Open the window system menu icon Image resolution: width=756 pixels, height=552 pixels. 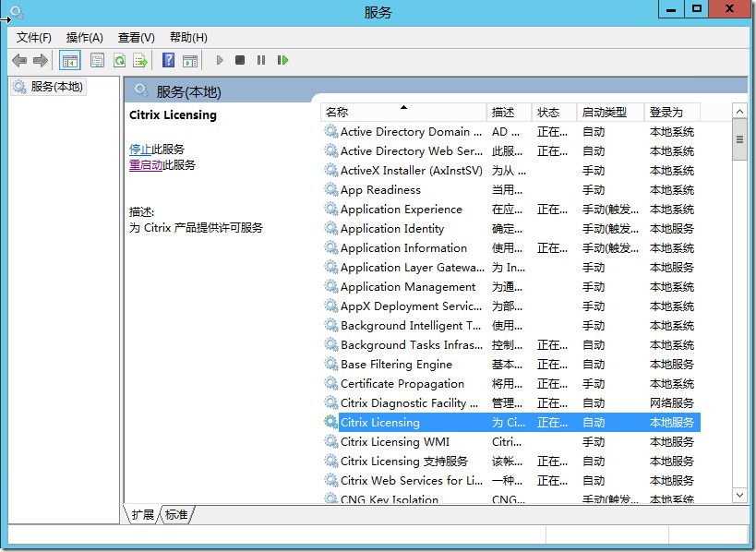[17, 12]
